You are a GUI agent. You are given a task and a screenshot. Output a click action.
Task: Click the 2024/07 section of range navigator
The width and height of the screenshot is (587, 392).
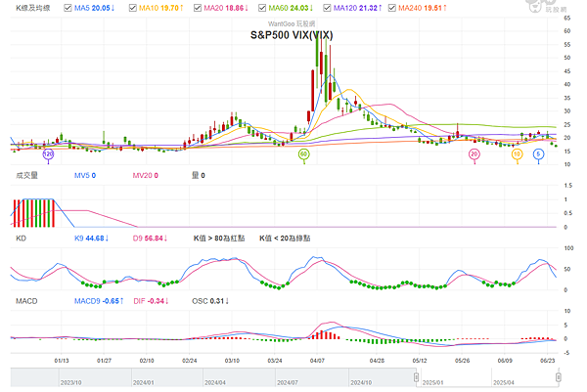pos(312,377)
